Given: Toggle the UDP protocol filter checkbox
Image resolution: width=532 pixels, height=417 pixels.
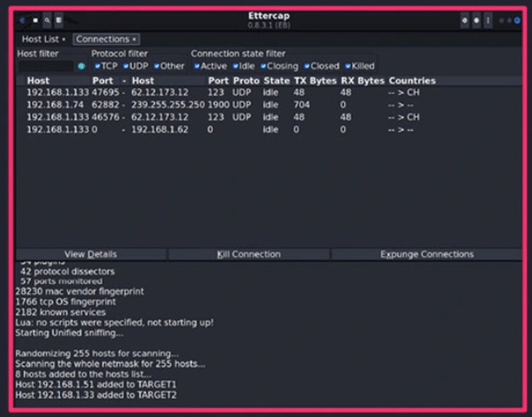Looking at the screenshot, I should point(126,66).
